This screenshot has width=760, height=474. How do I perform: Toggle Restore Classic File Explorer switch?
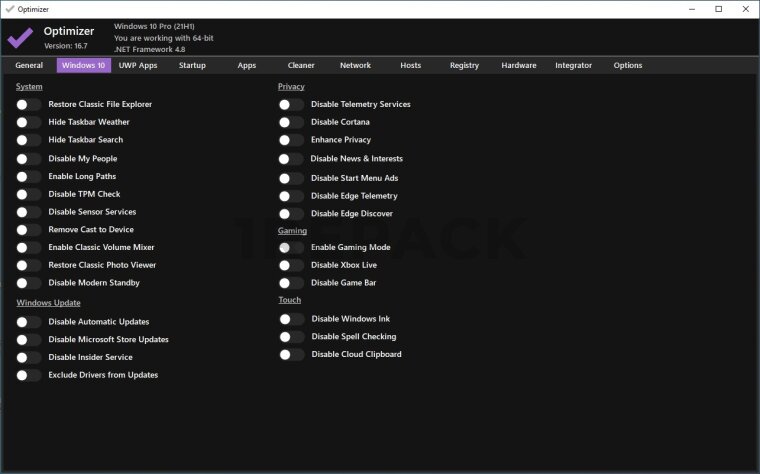(29, 104)
